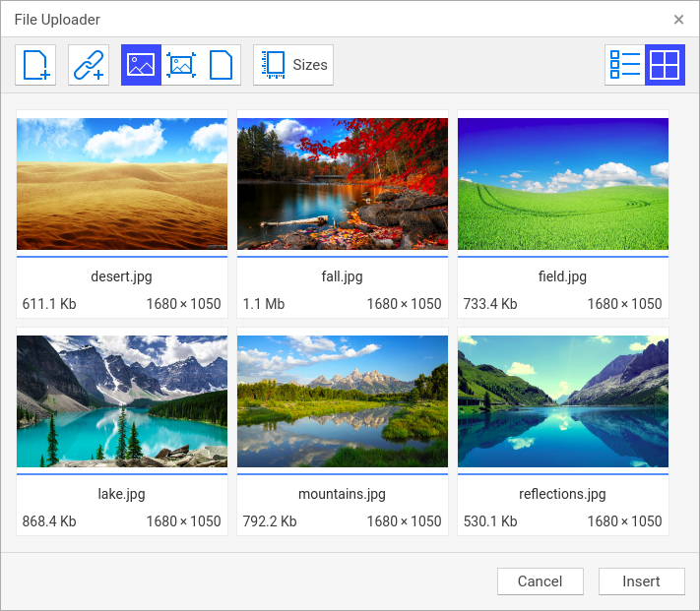Select the field.jpg thumbnail image
Image resolution: width=700 pixels, height=611 pixels.
tap(563, 184)
